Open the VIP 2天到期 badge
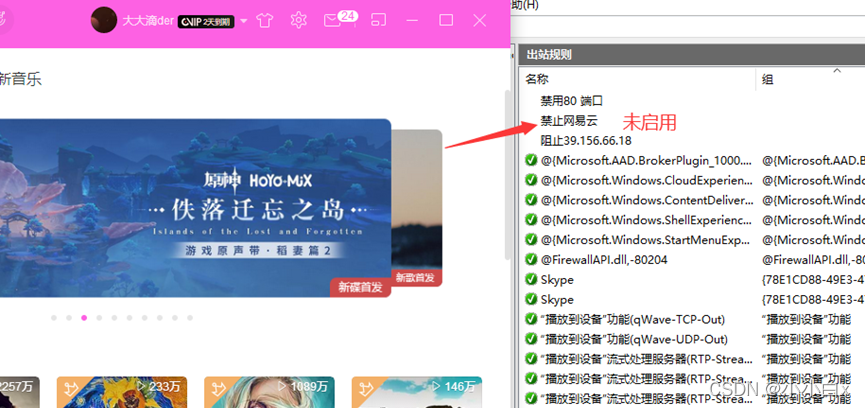This screenshot has width=865, height=408. (206, 22)
